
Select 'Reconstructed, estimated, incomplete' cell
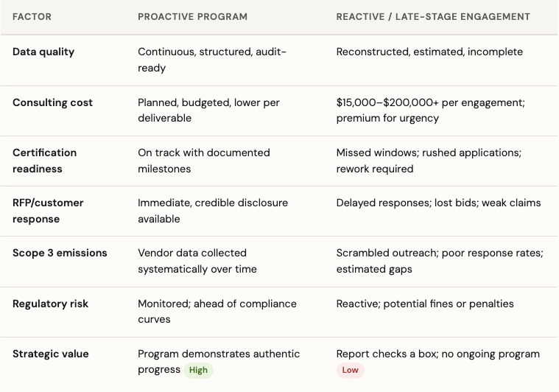click(x=429, y=52)
